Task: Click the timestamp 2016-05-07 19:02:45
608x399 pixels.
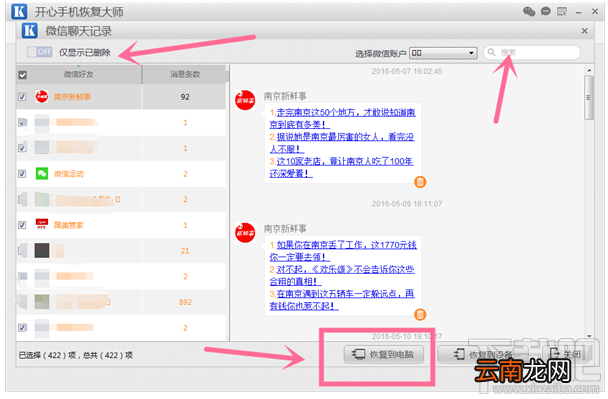Action: [x=407, y=71]
